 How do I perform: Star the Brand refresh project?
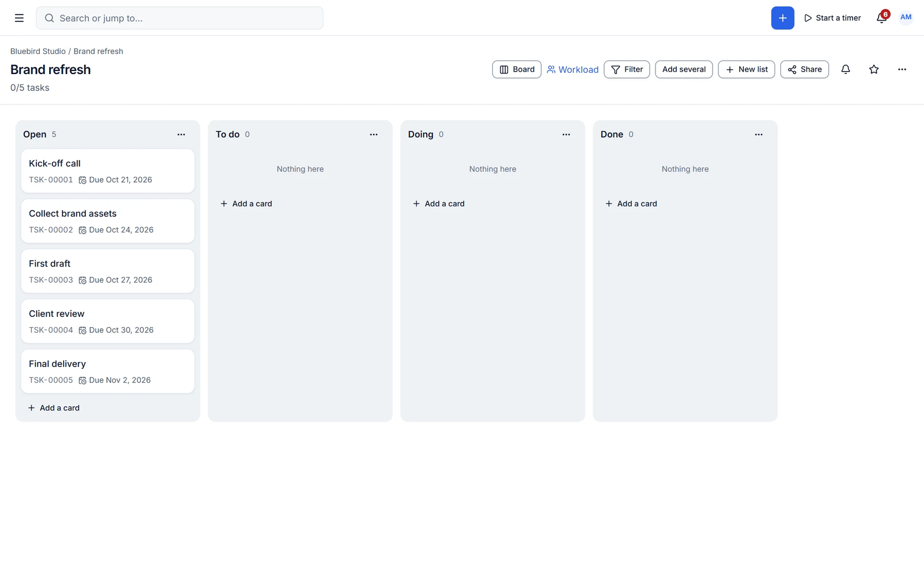pos(874,69)
